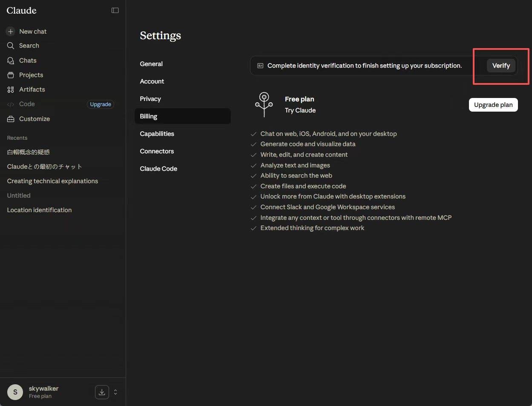
Task: Open the Search label in sidebar
Action: click(x=29, y=46)
